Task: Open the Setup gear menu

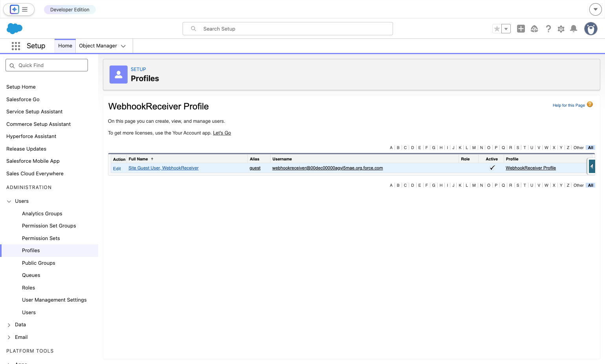Action: 561,29
